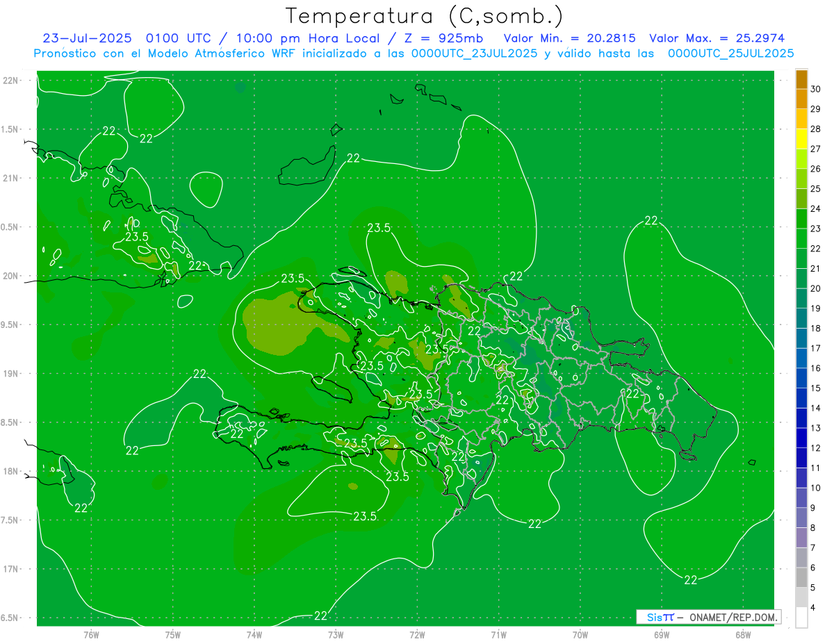The image size is (834, 644).
Task: Click the legend number 30
Action: tap(817, 89)
